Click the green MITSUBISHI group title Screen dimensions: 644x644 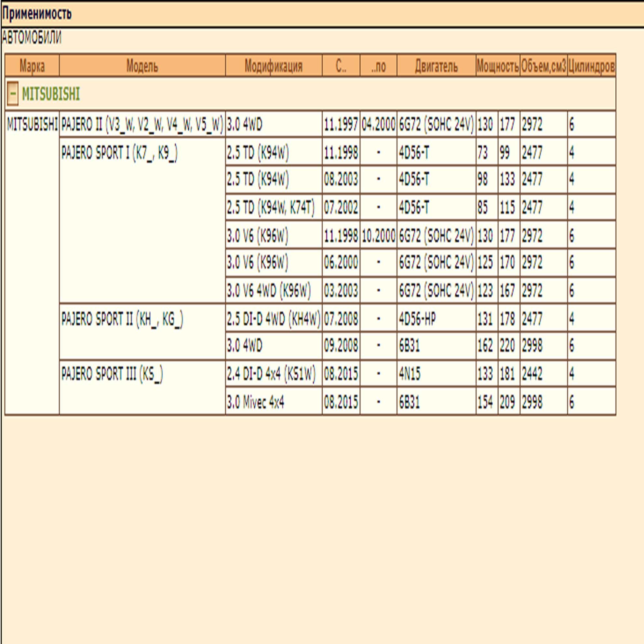[51, 94]
